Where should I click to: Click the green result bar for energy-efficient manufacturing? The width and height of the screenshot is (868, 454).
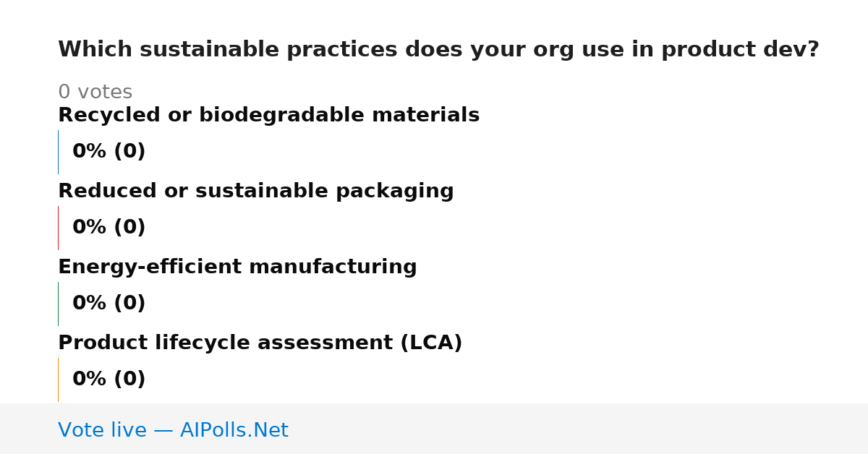[x=58, y=304]
